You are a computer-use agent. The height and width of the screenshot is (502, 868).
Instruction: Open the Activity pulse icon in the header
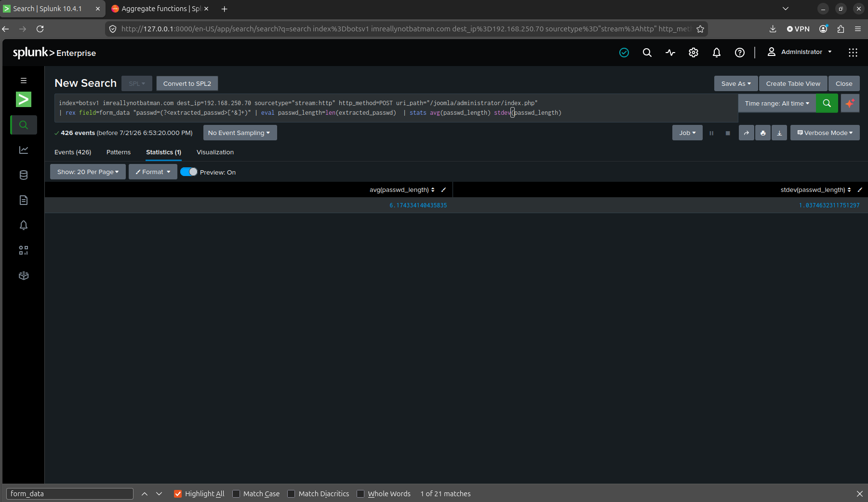point(670,53)
